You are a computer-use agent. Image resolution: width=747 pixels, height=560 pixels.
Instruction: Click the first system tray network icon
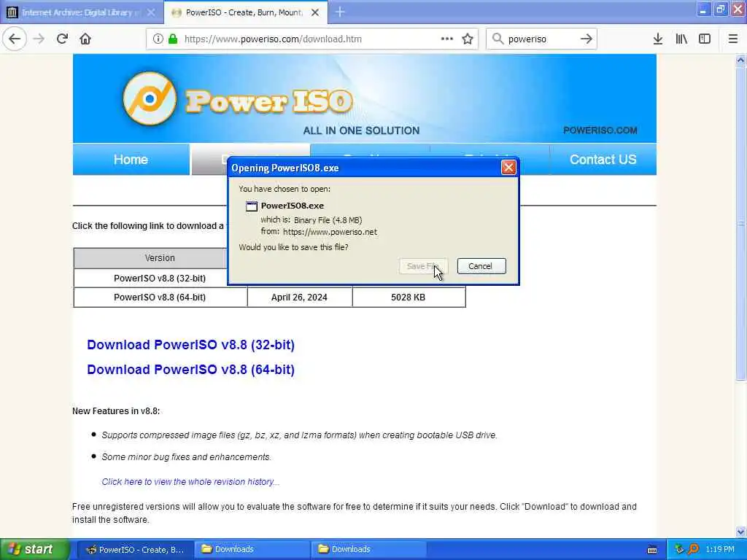pyautogui.click(x=679, y=550)
